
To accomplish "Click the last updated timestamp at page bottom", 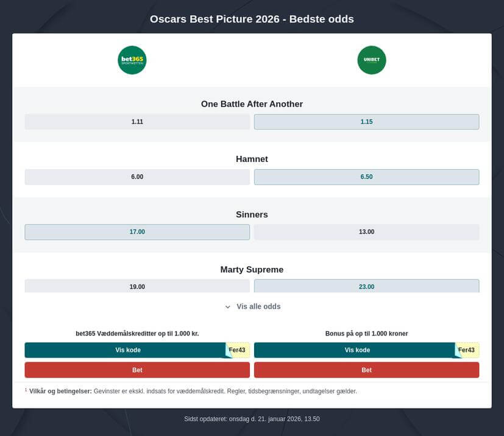I will [252, 418].
